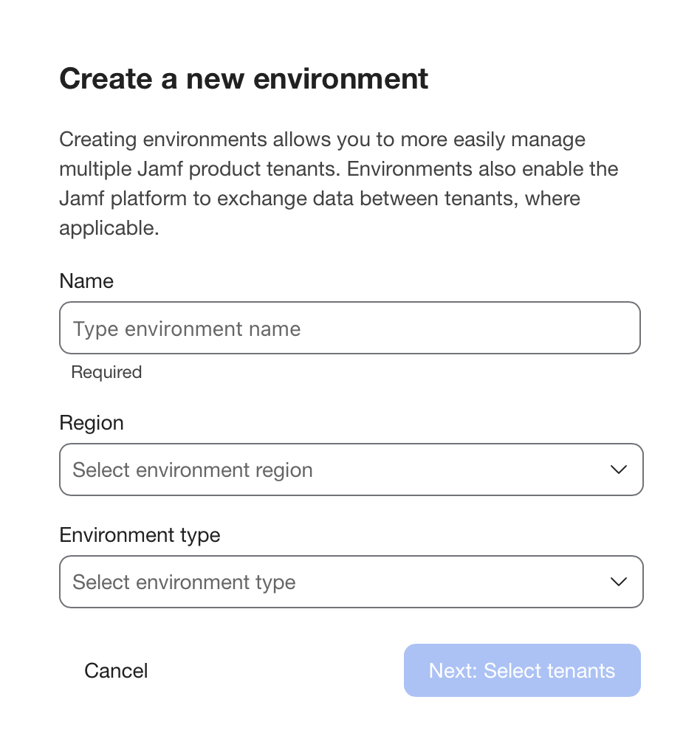Click the Name field label
Viewport: 700px width, 753px height.
[x=86, y=281]
